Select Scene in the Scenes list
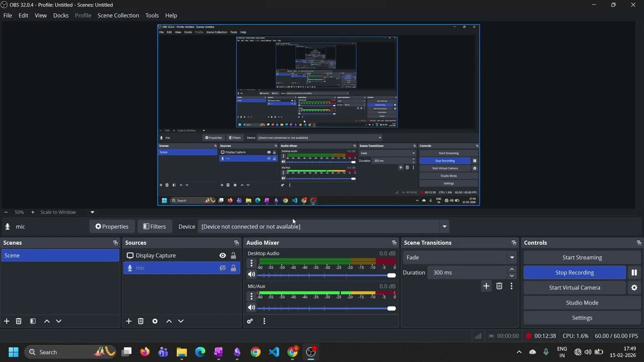This screenshot has height=362, width=644. (x=60, y=255)
